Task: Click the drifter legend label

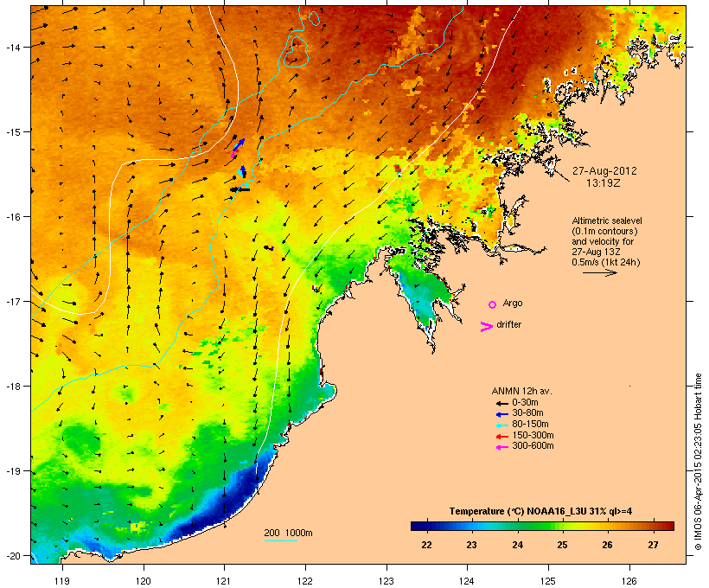Action: [508, 324]
